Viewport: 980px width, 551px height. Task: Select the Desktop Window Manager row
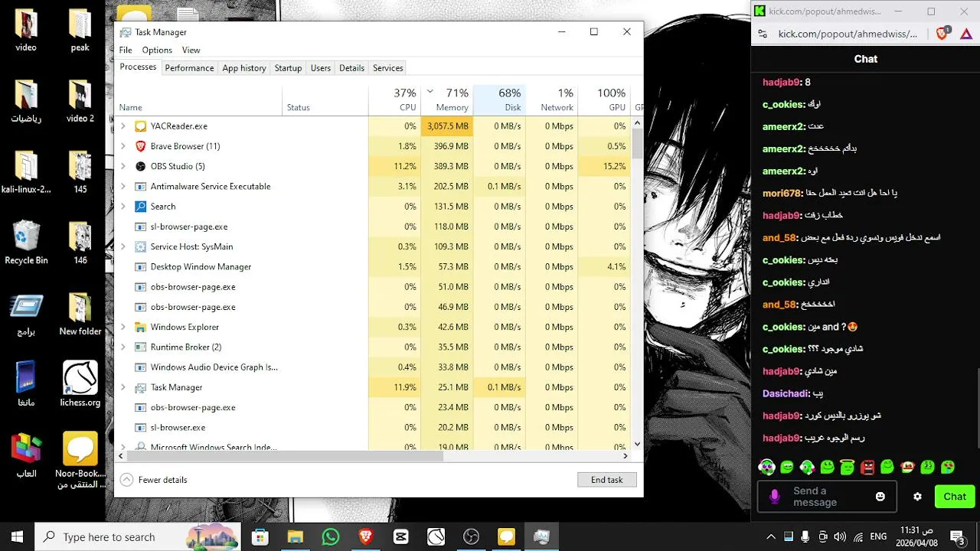click(374, 267)
